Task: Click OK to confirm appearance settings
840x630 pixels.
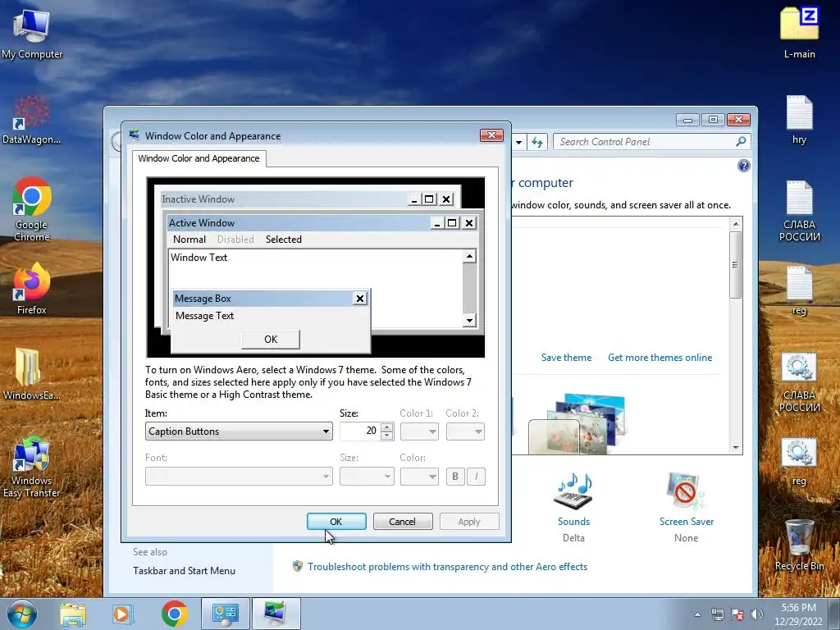Action: (336, 521)
